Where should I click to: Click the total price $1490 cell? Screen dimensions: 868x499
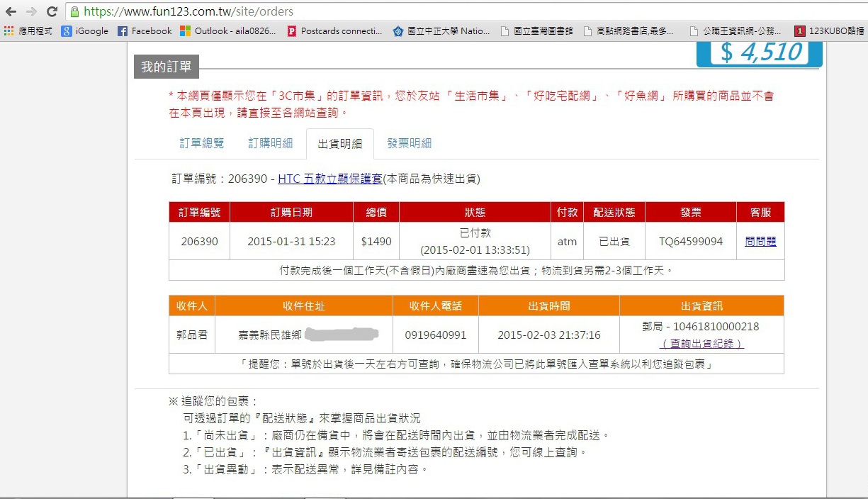pyautogui.click(x=376, y=241)
